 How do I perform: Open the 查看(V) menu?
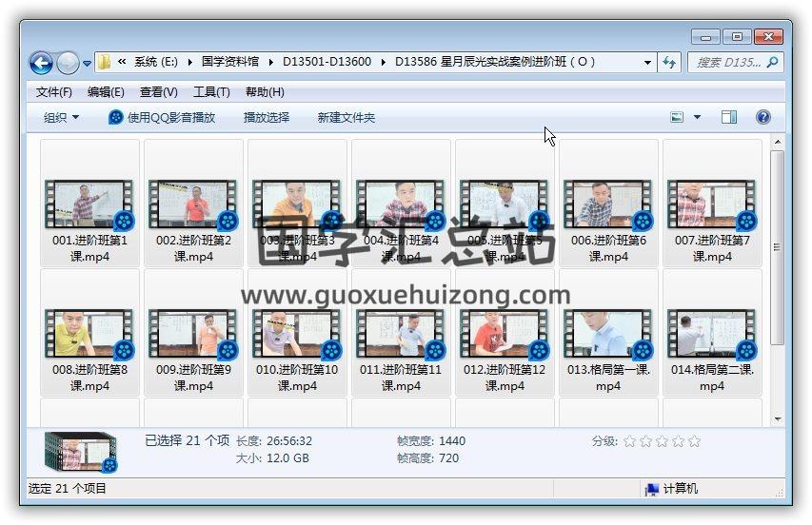159,92
